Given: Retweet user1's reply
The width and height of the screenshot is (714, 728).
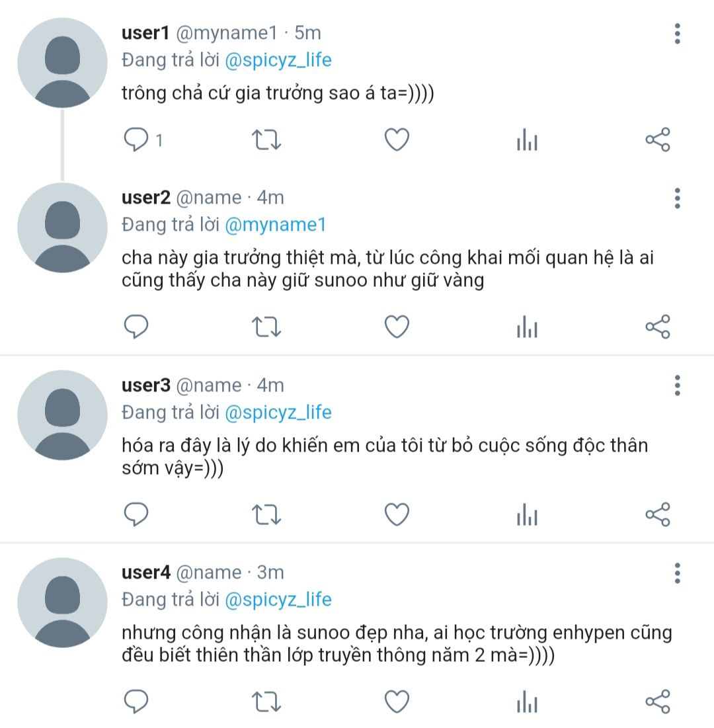Looking at the screenshot, I should (267, 140).
